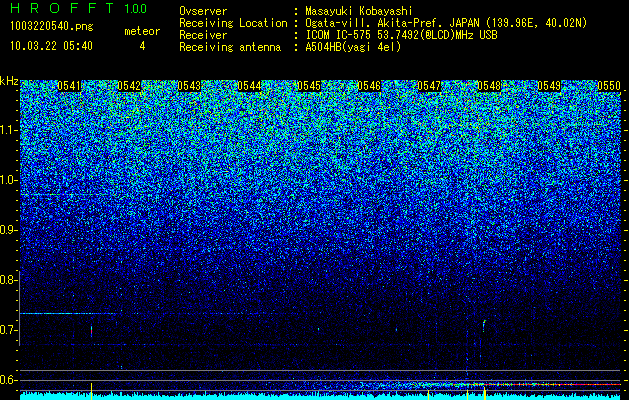629x400 pixels.
Task: Click the 0546 time marker
Action: coord(369,86)
